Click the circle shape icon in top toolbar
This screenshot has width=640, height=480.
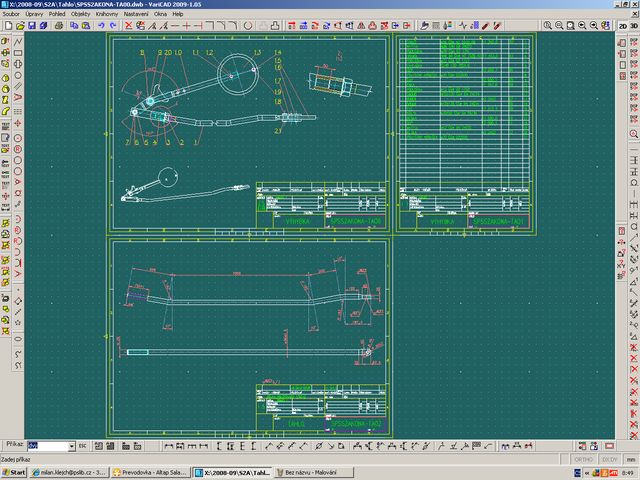[248, 26]
